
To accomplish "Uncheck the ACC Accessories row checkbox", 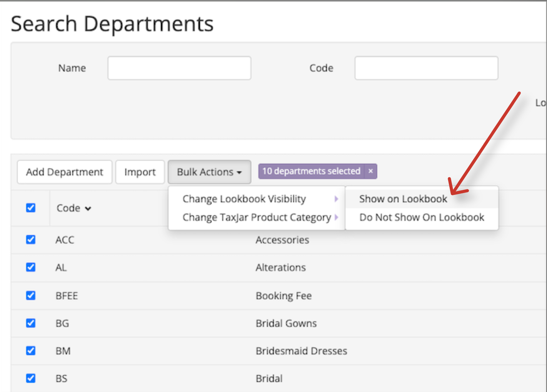I will 30,239.
